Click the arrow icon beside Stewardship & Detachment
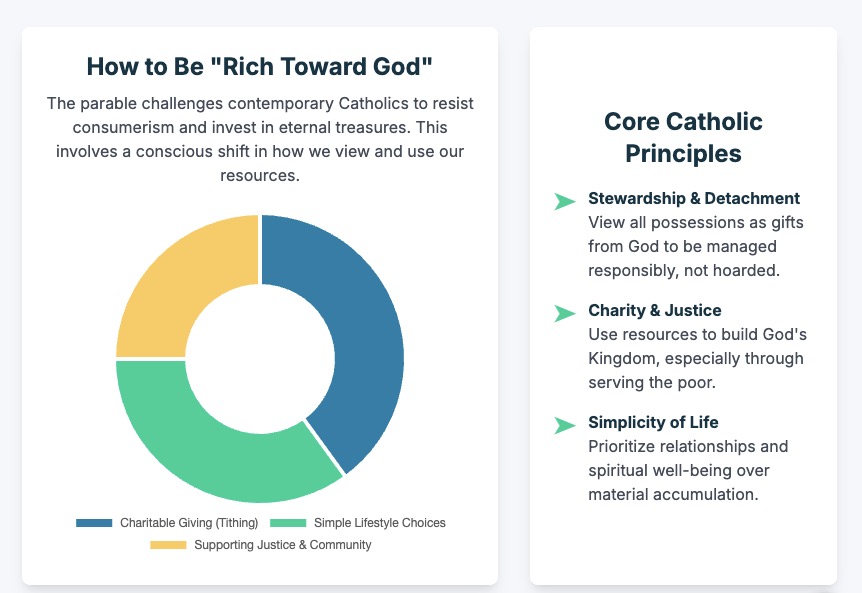The height and width of the screenshot is (593, 862). point(565,202)
